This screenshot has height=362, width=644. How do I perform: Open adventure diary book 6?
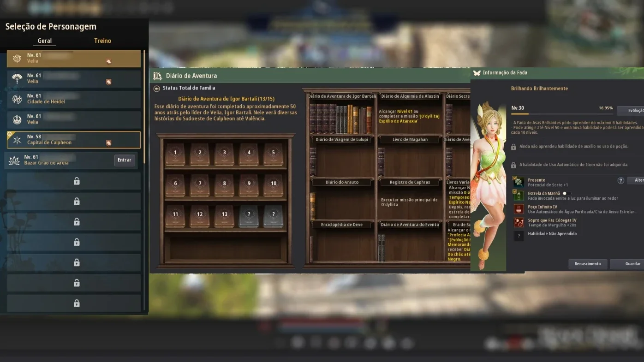(175, 185)
